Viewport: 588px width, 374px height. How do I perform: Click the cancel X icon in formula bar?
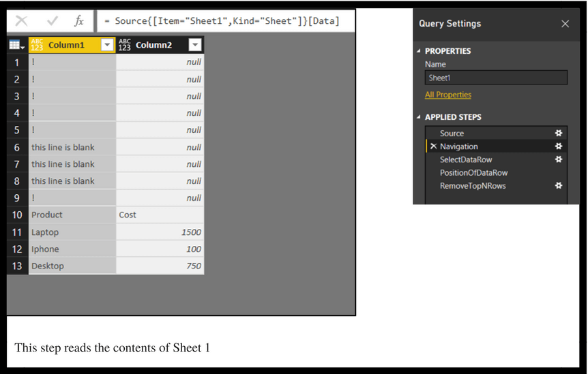pos(22,21)
